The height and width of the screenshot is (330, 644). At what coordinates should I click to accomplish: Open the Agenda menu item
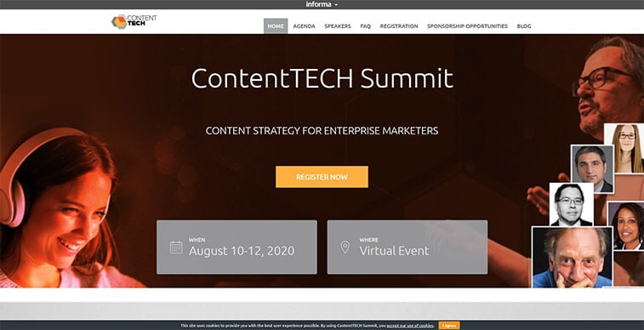coord(304,26)
